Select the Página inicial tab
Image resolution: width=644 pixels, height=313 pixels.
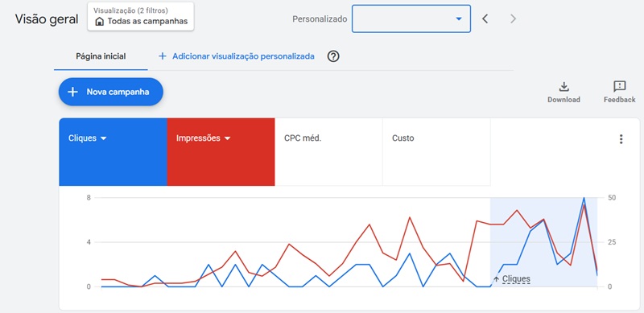(x=101, y=56)
